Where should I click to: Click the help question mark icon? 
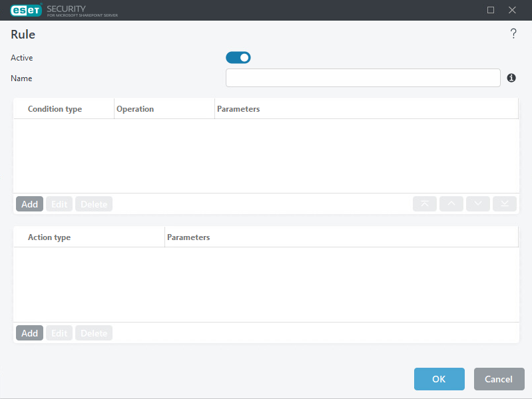click(513, 34)
